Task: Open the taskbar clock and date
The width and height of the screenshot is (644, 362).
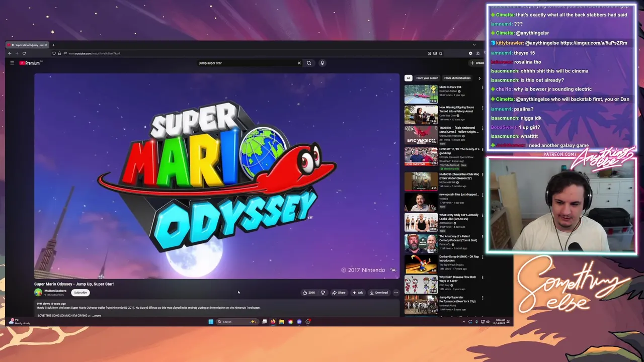Action: (x=501, y=322)
